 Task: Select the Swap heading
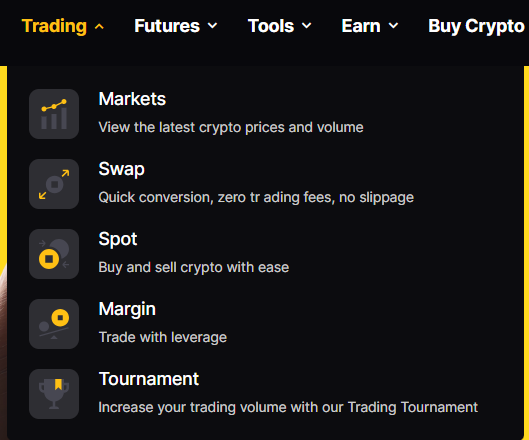121,169
